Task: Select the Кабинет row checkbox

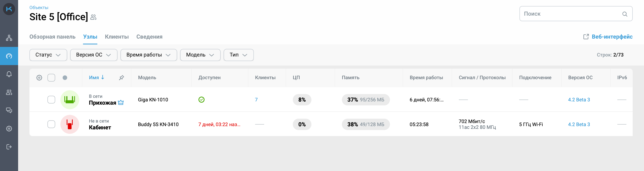Action: click(51, 124)
